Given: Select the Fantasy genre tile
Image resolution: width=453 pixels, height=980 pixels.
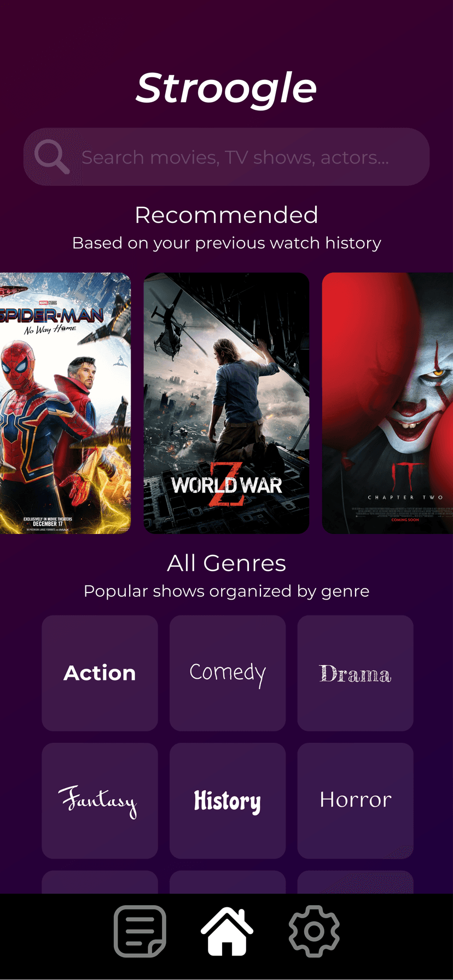Looking at the screenshot, I should pyautogui.click(x=100, y=801).
